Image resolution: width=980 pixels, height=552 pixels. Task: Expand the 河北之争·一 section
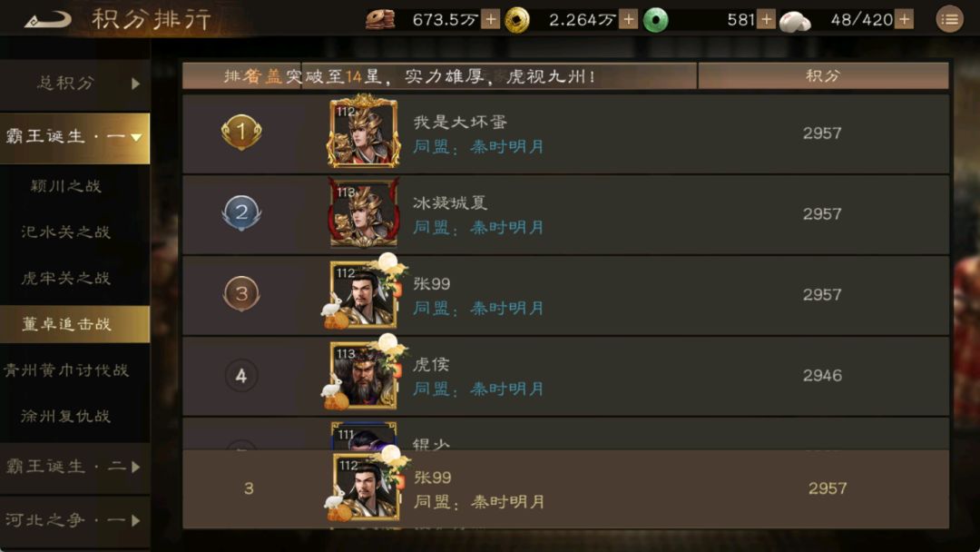tap(75, 520)
